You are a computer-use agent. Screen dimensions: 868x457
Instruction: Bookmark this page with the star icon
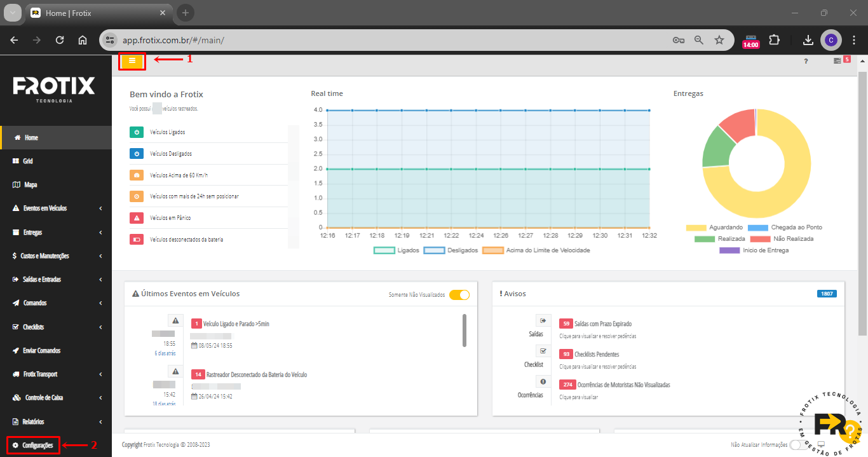719,40
